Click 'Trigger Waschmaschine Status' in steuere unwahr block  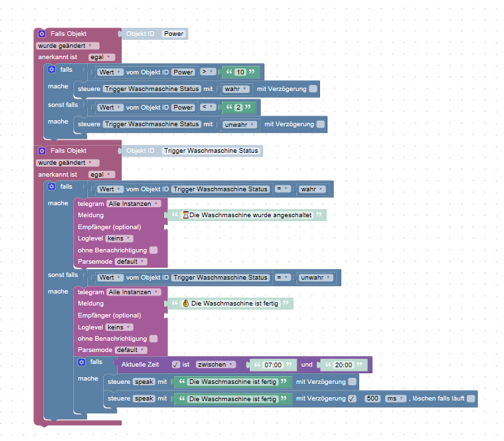(x=151, y=124)
